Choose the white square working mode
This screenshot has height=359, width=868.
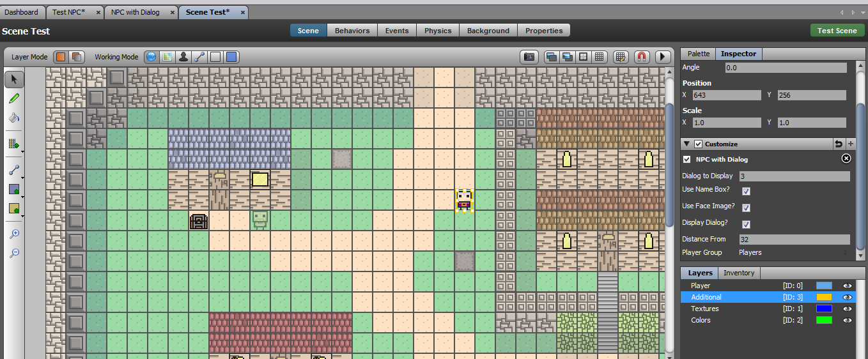tap(215, 57)
